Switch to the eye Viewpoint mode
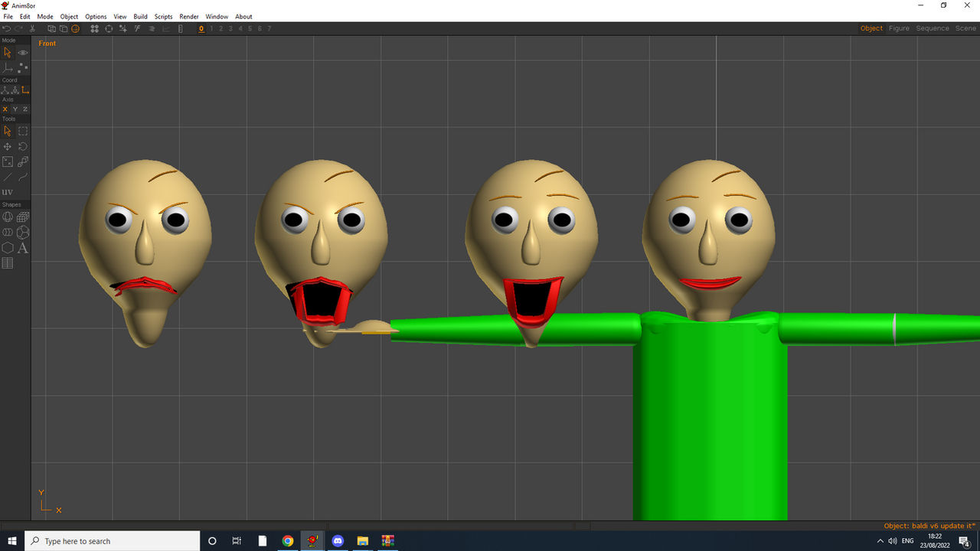This screenshot has width=980, height=551. pos(23,53)
